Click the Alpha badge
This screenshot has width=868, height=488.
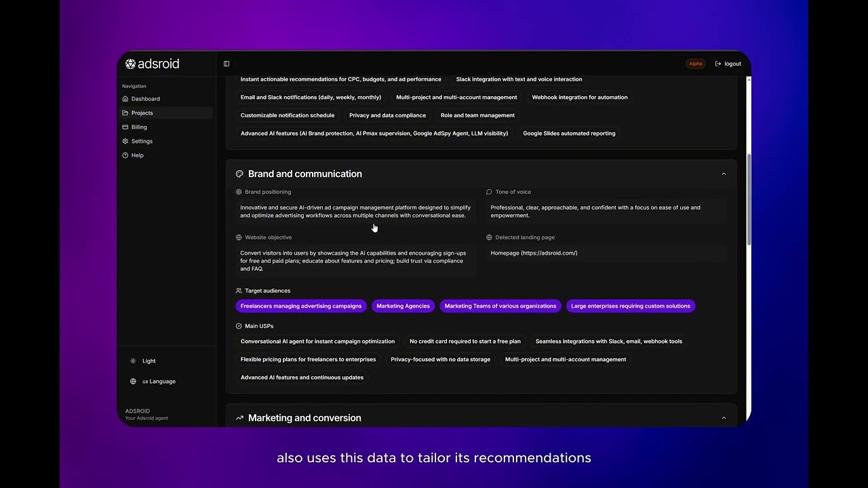696,64
